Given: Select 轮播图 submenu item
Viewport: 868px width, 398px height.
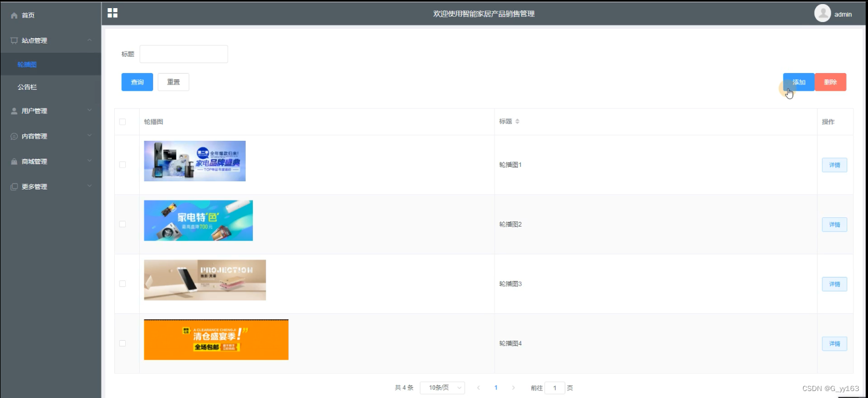Looking at the screenshot, I should 50,64.
